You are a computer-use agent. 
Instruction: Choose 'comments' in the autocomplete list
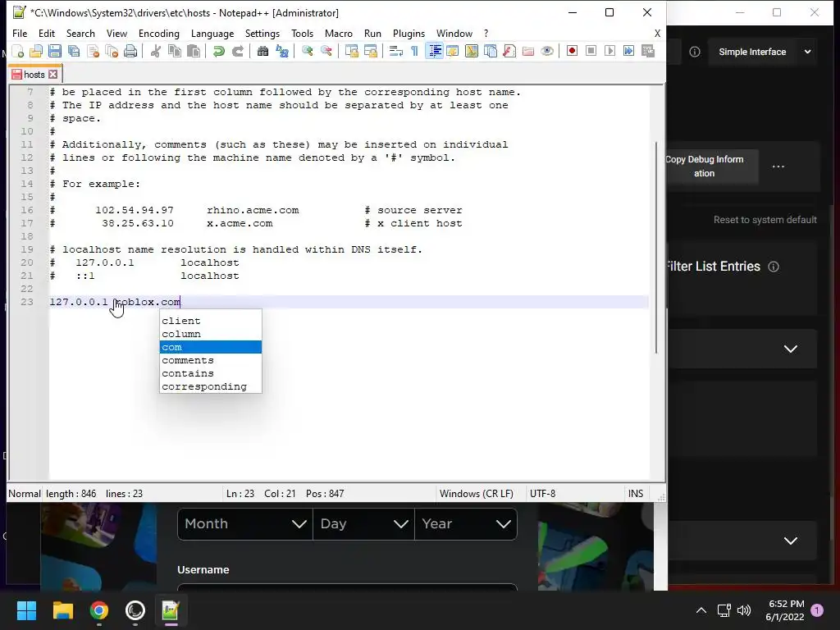pyautogui.click(x=211, y=361)
